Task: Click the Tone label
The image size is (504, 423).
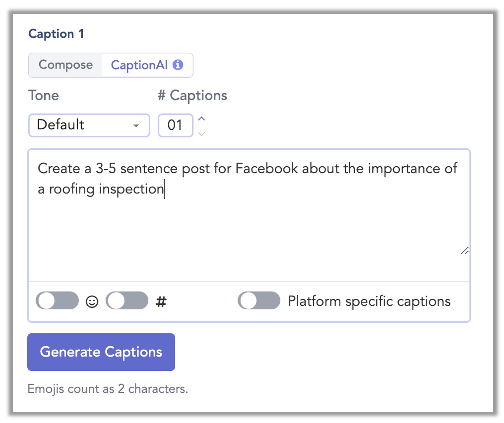Action: [43, 95]
